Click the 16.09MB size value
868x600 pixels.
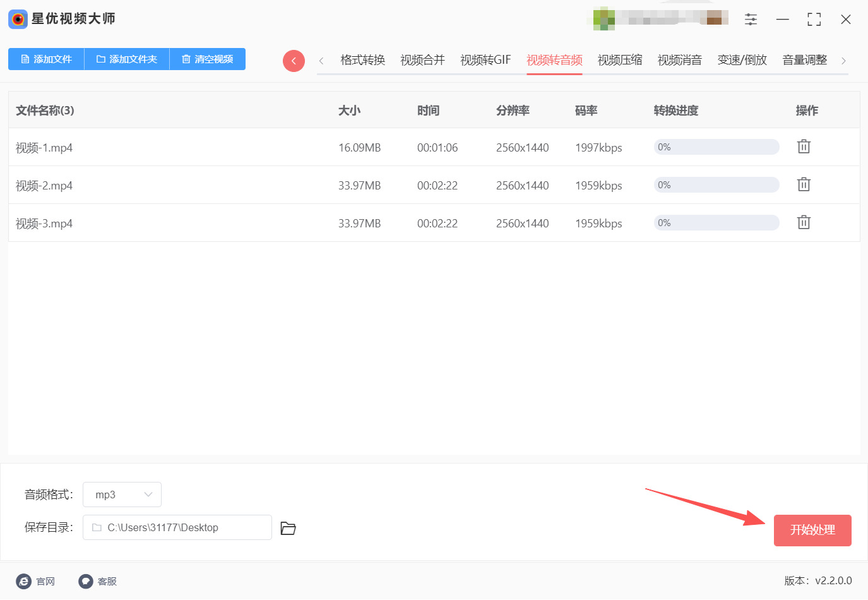359,148
